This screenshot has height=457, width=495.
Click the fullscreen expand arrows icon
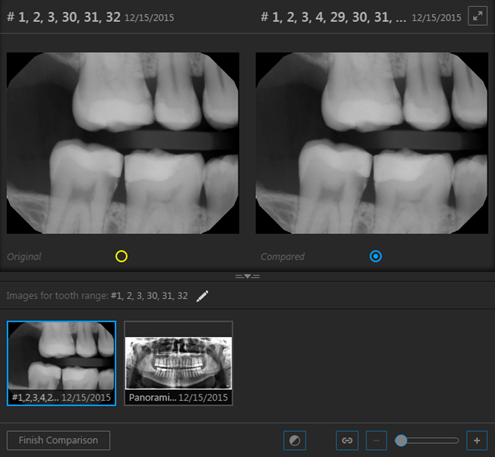pyautogui.click(x=478, y=16)
